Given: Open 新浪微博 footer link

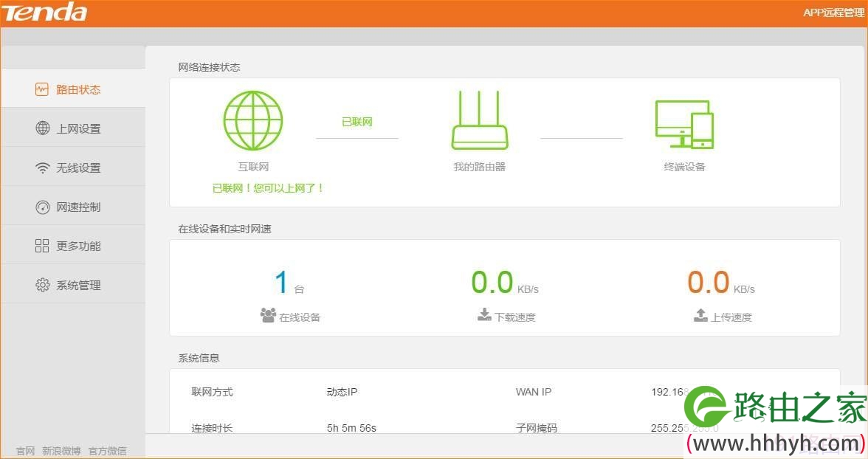Looking at the screenshot, I should click(x=61, y=451).
